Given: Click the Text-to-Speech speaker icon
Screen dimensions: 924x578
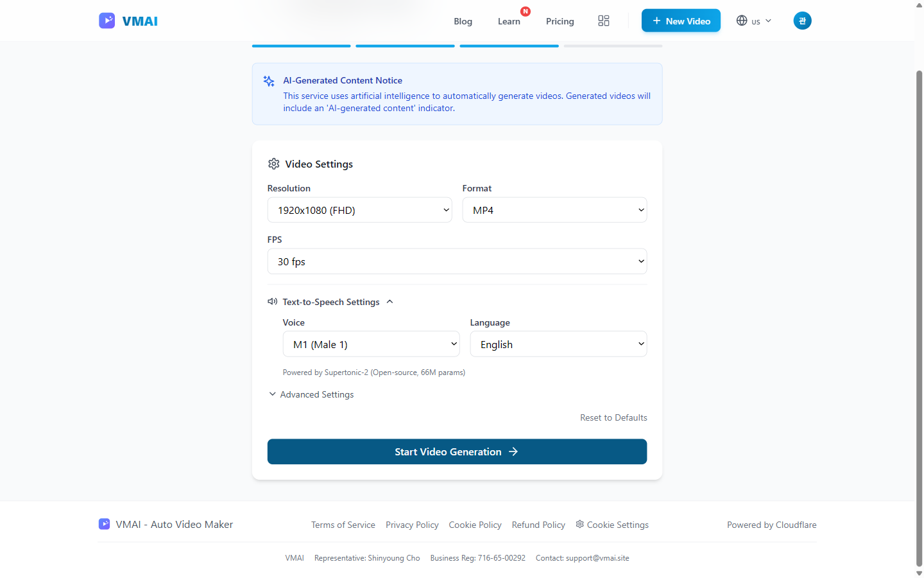Looking at the screenshot, I should pyautogui.click(x=273, y=301).
